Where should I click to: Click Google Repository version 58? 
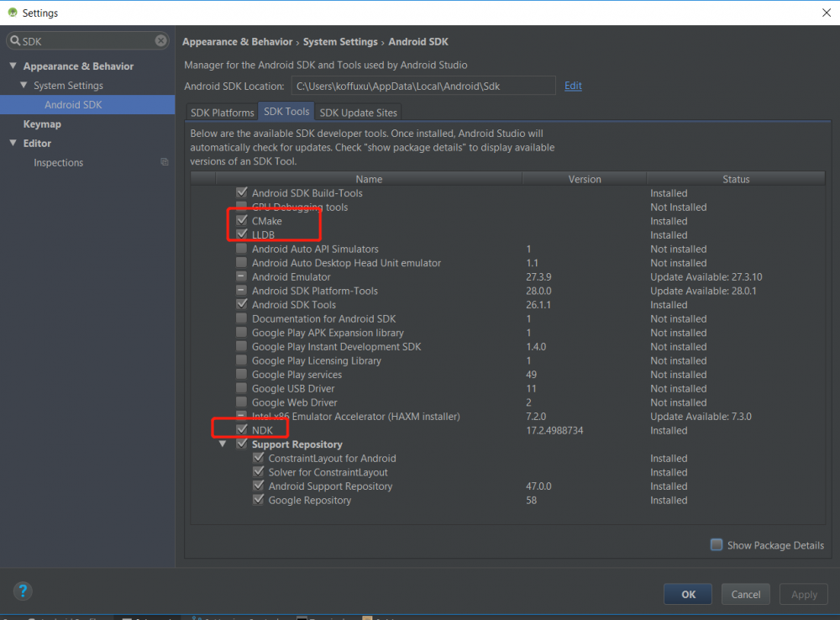point(531,500)
